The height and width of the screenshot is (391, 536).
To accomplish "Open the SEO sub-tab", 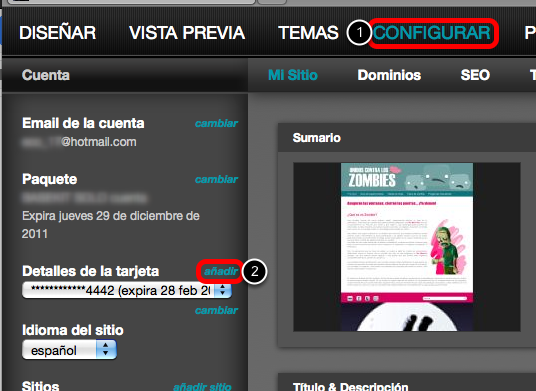I will (x=475, y=75).
